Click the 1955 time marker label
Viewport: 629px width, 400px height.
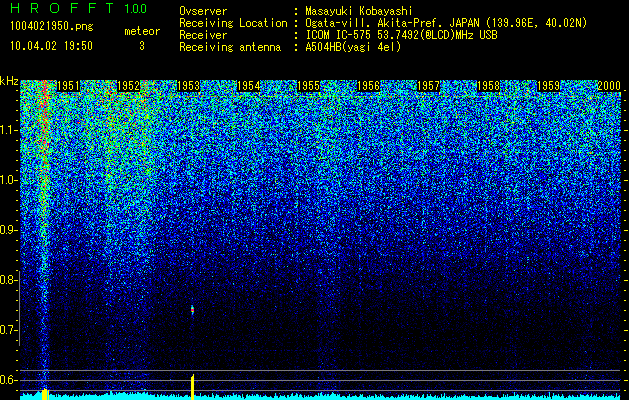[x=308, y=86]
